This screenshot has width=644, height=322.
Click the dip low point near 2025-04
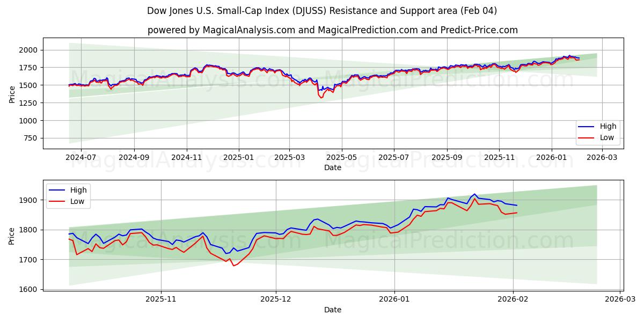321,98
